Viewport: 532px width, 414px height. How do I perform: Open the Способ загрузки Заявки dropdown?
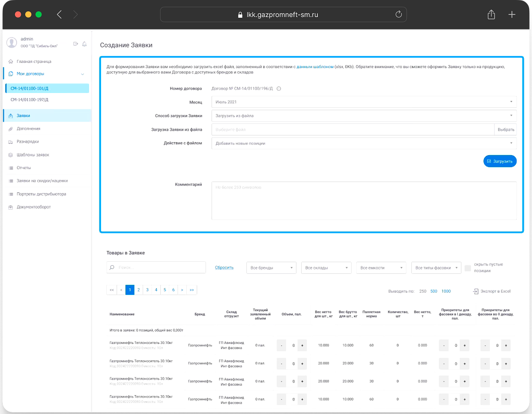[x=364, y=116]
